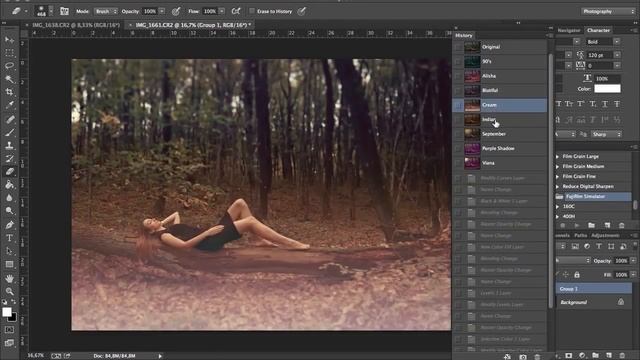Toggle the Brush panel from options bar
Image resolution: width=640 pixels, height=360 pixels.
coord(64,11)
